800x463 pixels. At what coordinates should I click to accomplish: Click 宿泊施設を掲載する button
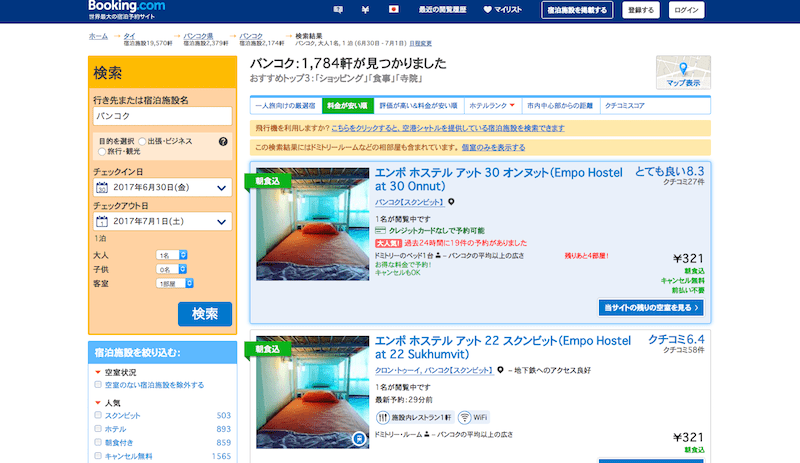(577, 10)
